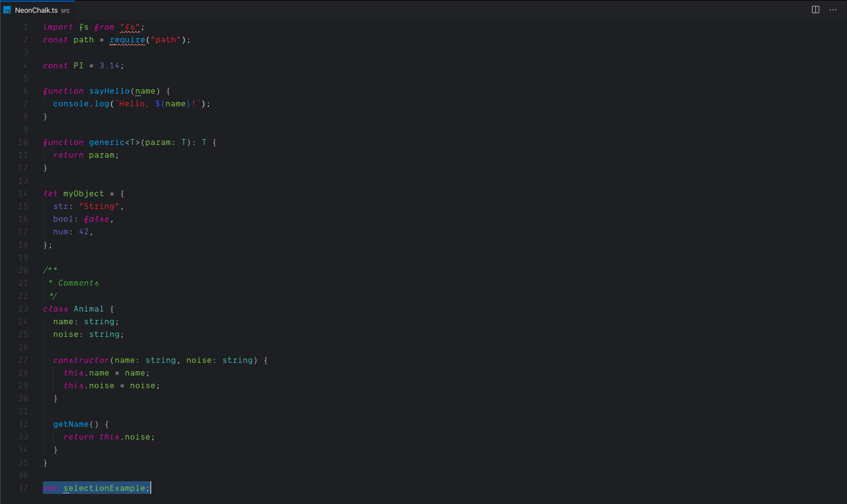Image resolution: width=847 pixels, height=504 pixels.
Task: Click the false keyword on line 16
Action: (96, 218)
